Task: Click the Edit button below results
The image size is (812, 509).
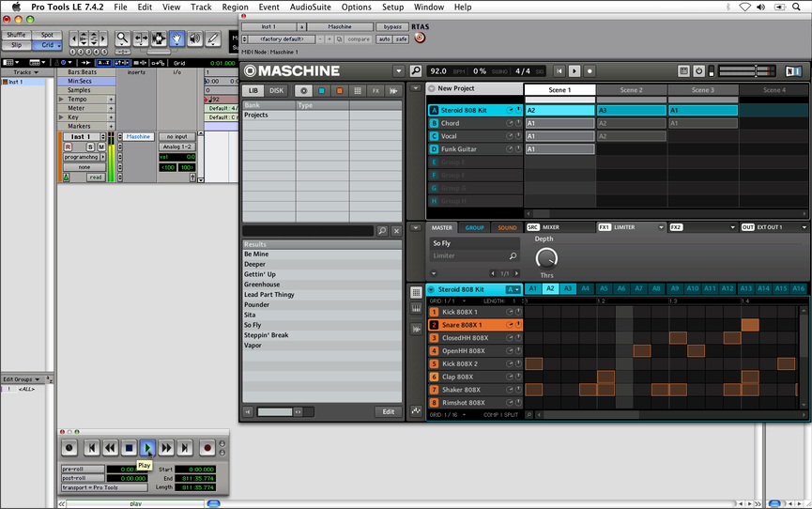Action: click(x=388, y=412)
